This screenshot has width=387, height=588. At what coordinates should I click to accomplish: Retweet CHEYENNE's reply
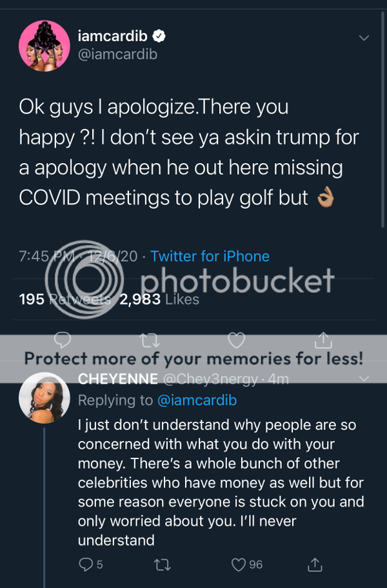point(164,565)
